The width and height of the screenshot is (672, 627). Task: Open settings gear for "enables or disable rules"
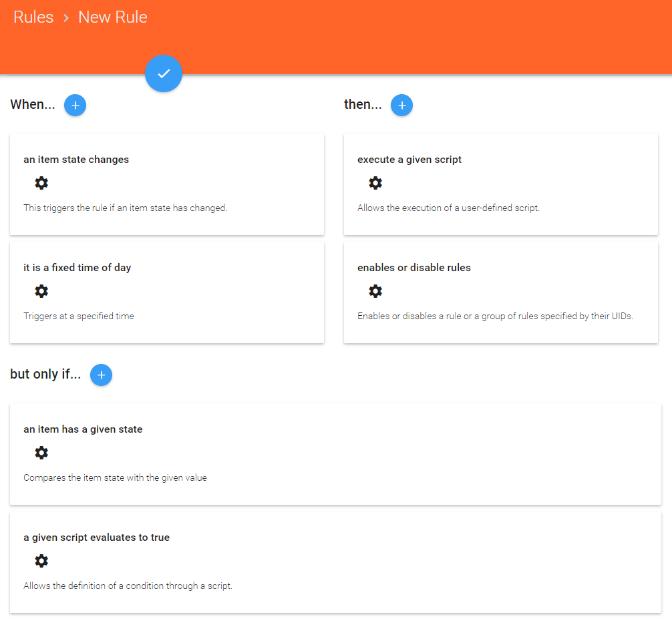375,290
